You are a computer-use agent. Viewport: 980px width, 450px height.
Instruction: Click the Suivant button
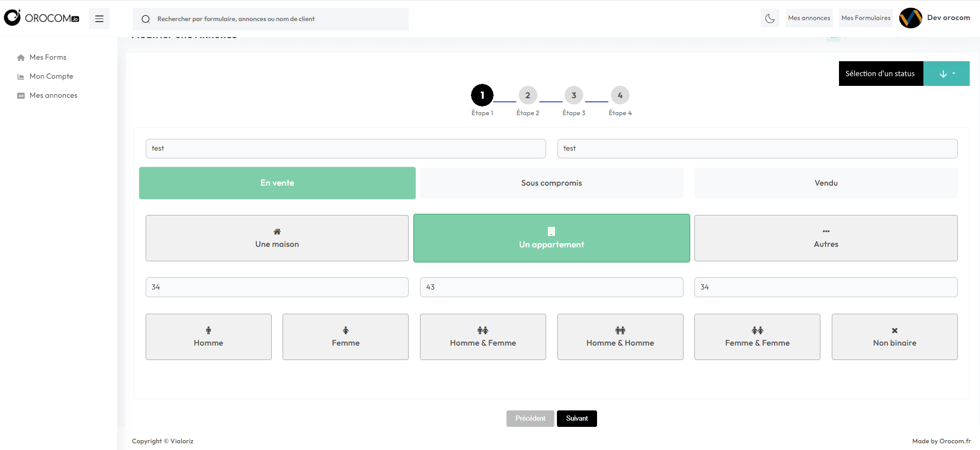coord(576,419)
